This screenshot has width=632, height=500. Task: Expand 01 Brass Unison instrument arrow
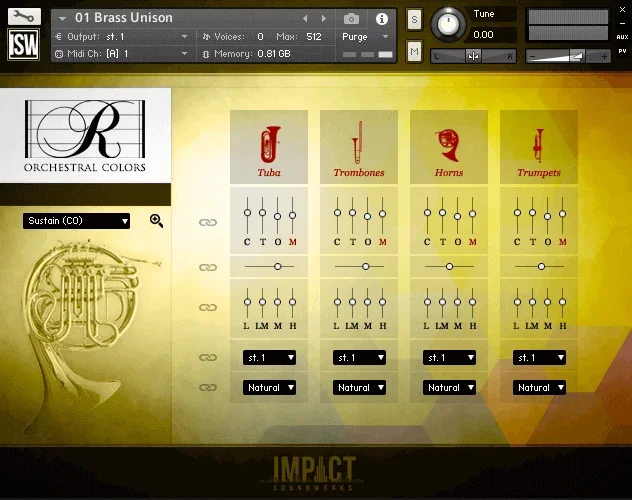[x=62, y=19]
